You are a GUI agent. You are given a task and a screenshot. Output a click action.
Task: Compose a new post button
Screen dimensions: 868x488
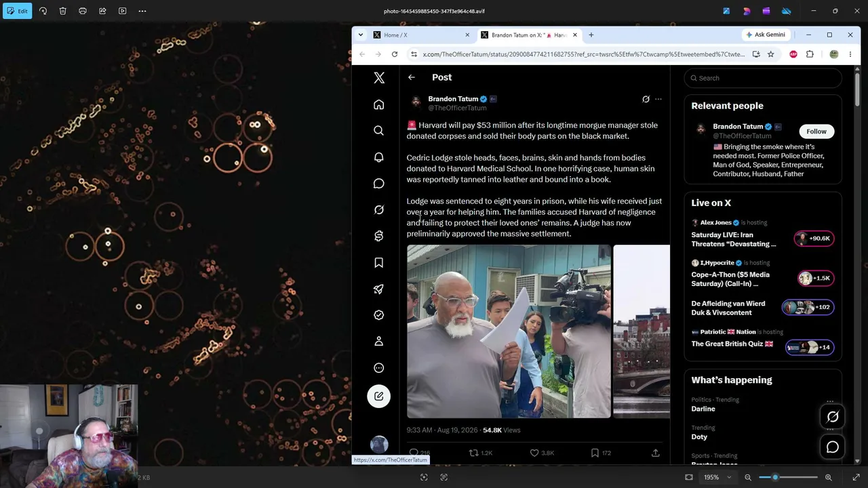379,396
